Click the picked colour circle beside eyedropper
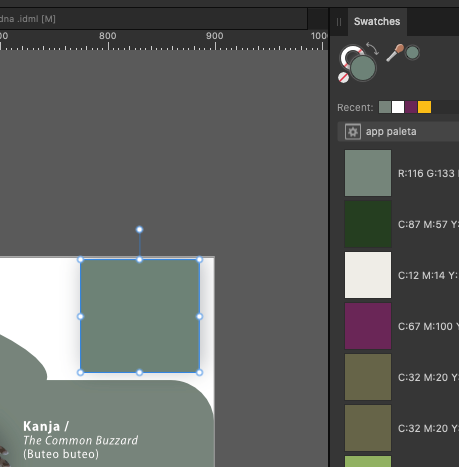The width and height of the screenshot is (459, 467). pyautogui.click(x=413, y=53)
